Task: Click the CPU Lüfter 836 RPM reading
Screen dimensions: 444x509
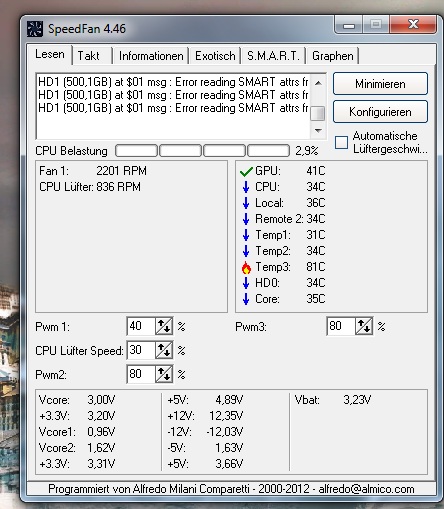Action: (90, 187)
